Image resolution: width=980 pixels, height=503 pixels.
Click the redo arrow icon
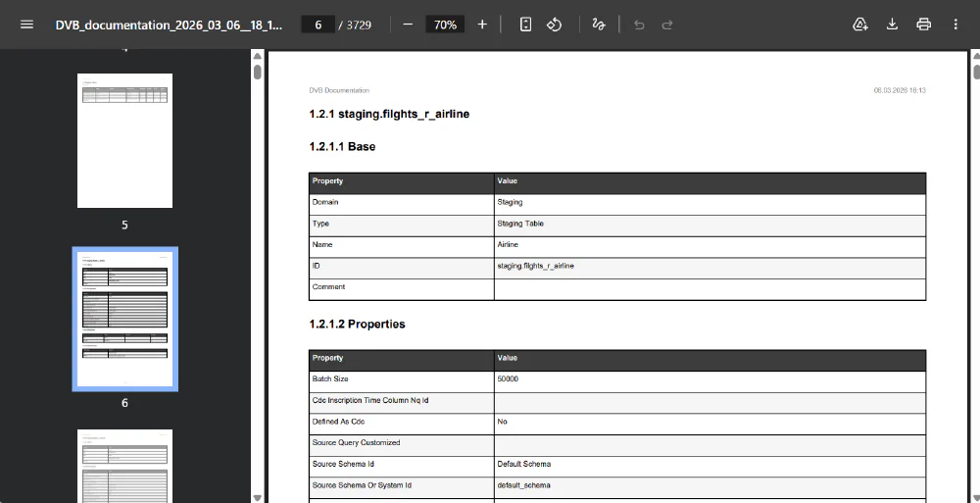pos(667,25)
